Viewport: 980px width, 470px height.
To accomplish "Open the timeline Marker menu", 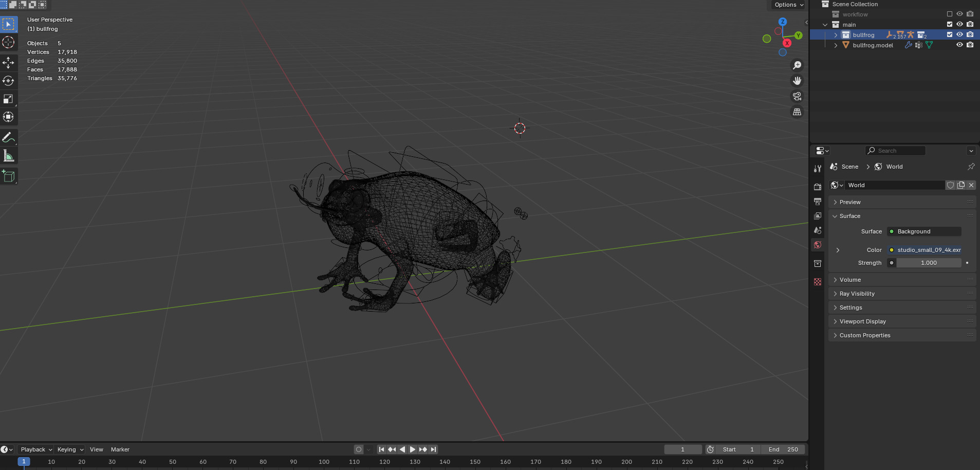I will (120, 449).
